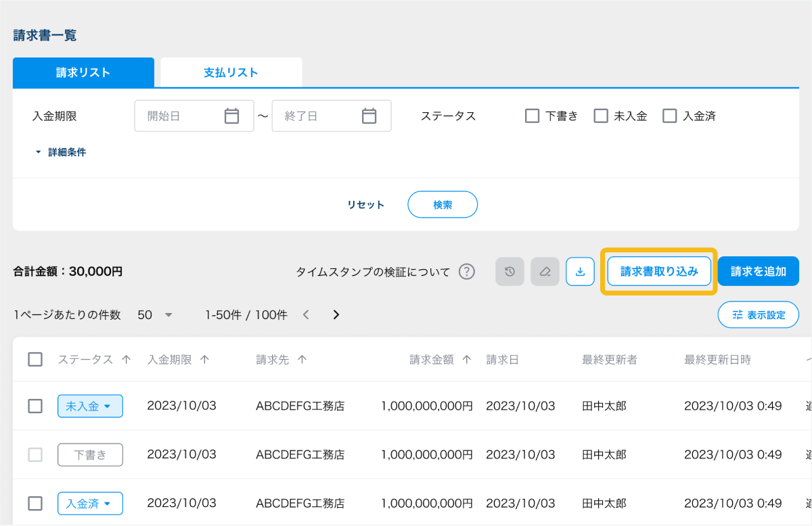Click the timestamp history icon button
Viewport: 812px width, 526px height.
(x=510, y=272)
